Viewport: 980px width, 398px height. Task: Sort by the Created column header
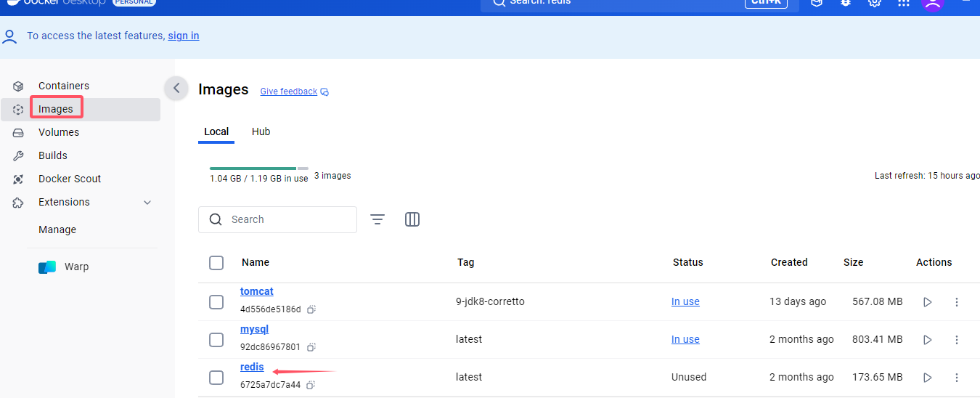(x=789, y=262)
